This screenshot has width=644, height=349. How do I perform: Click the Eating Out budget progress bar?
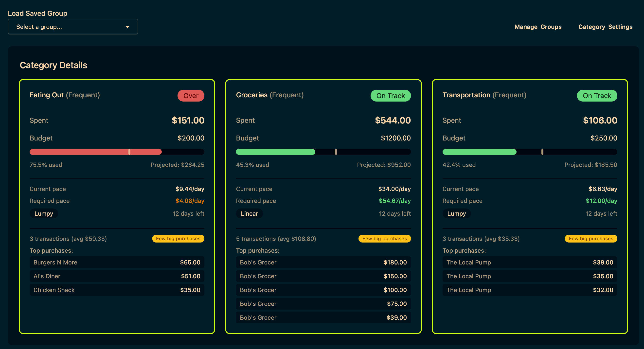(x=117, y=152)
